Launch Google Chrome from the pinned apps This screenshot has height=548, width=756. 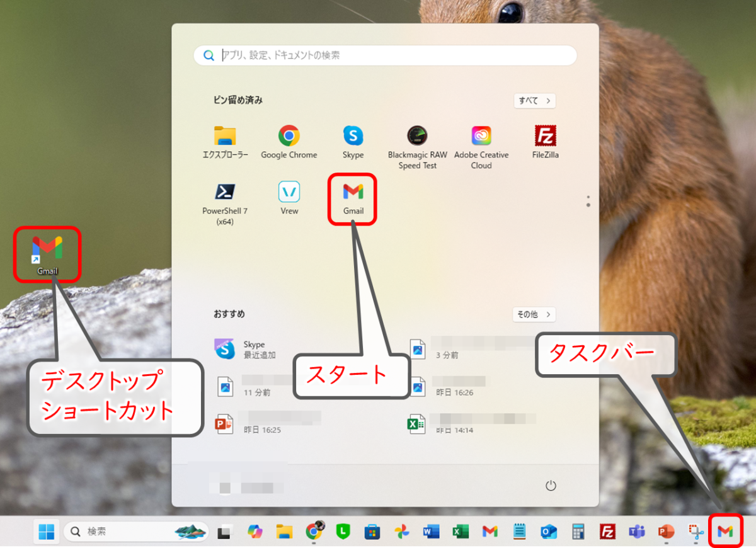point(289,142)
